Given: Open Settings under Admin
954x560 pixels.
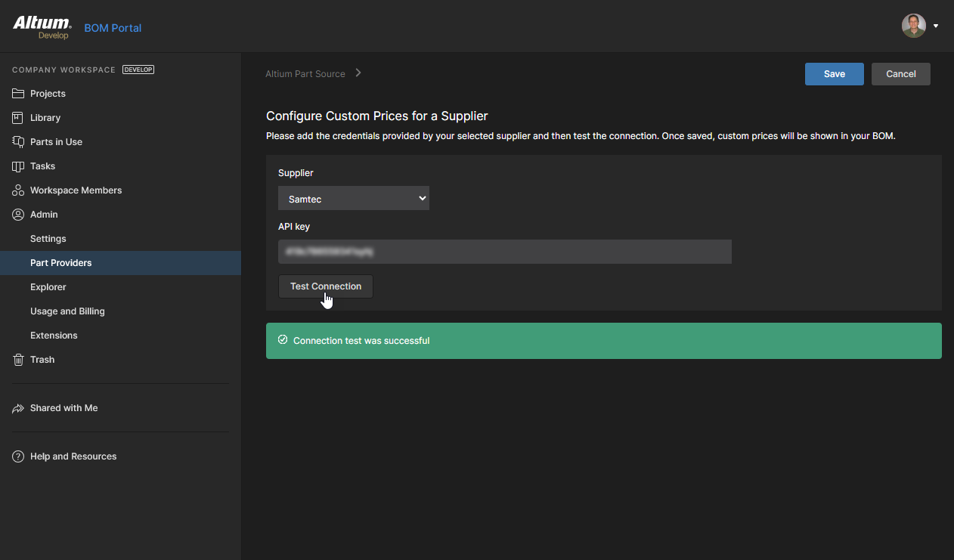Looking at the screenshot, I should (x=48, y=239).
